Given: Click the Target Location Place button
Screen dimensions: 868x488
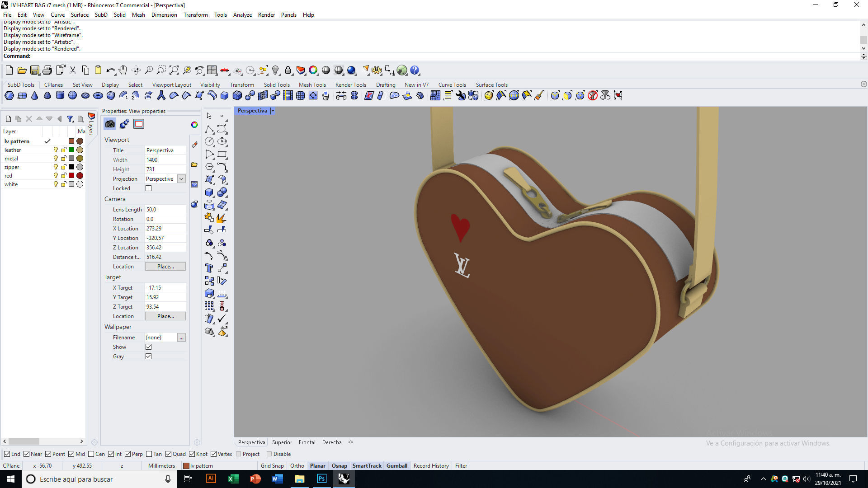Looking at the screenshot, I should [x=165, y=316].
